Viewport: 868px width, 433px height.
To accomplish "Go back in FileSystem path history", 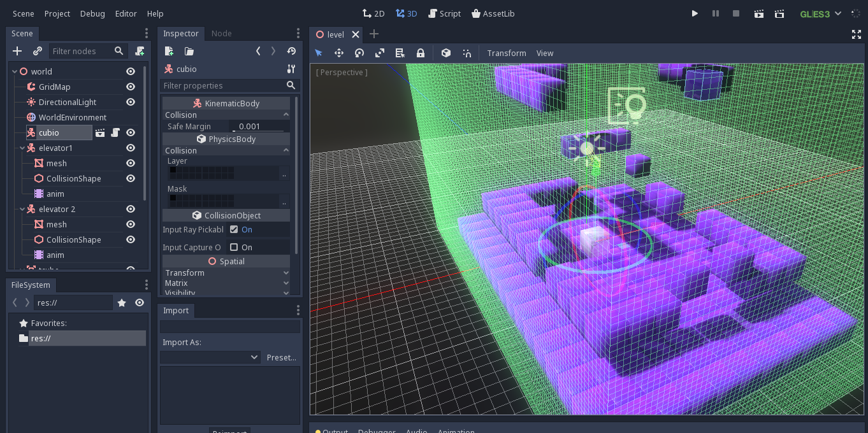I will (x=15, y=302).
